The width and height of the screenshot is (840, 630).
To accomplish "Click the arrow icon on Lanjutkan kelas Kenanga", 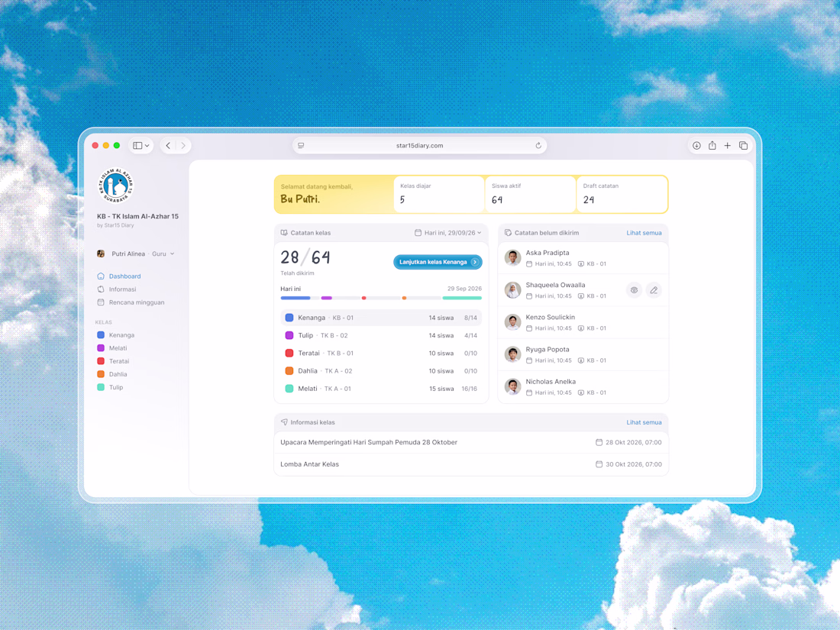I will [475, 262].
